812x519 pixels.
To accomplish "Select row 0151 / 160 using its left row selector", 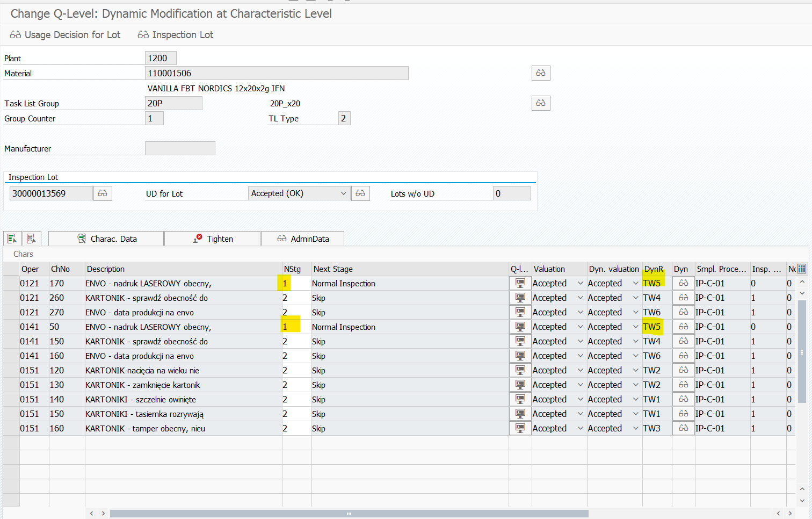I will pyautogui.click(x=11, y=428).
